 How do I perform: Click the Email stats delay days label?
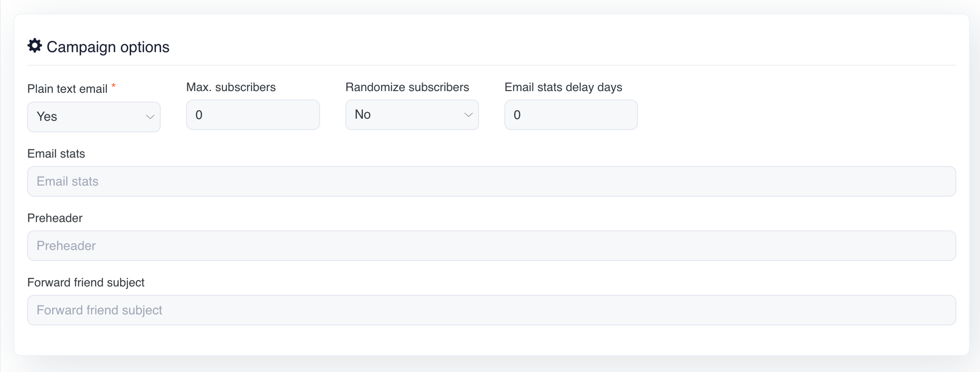click(563, 87)
